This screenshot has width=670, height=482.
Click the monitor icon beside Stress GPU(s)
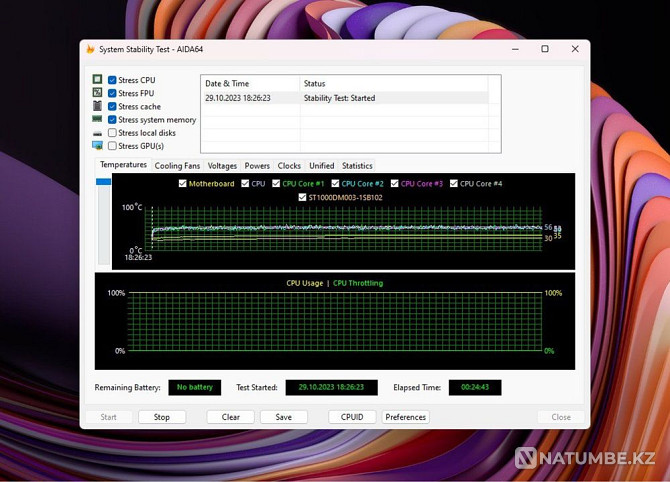(97, 146)
